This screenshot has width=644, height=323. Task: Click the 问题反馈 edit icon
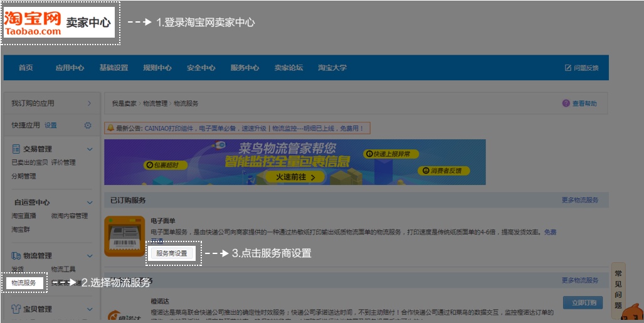point(568,68)
